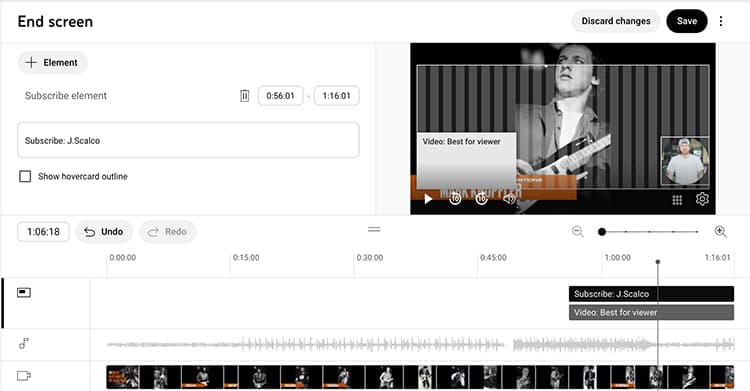Select the video track camera icon
750x391 pixels.
pos(24,376)
